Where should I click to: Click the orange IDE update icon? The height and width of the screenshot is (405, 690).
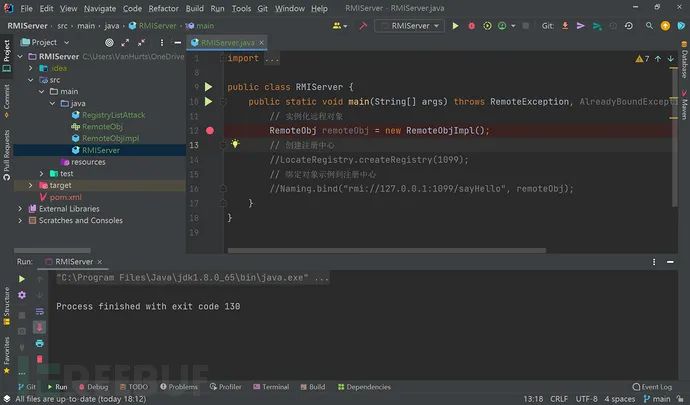click(x=665, y=26)
